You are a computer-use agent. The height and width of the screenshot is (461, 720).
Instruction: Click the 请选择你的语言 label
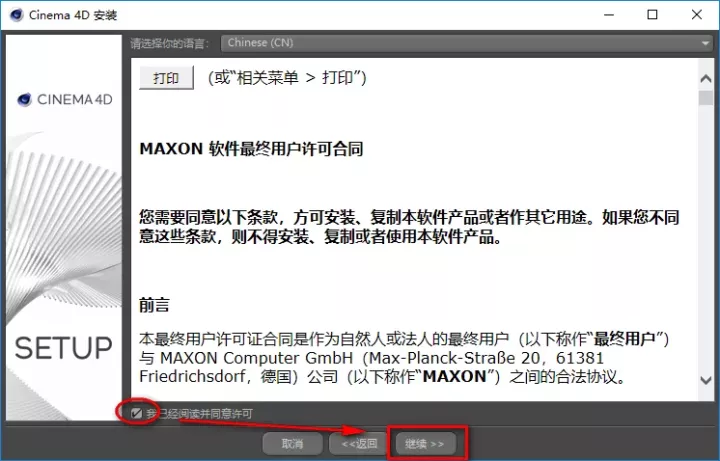(x=169, y=43)
